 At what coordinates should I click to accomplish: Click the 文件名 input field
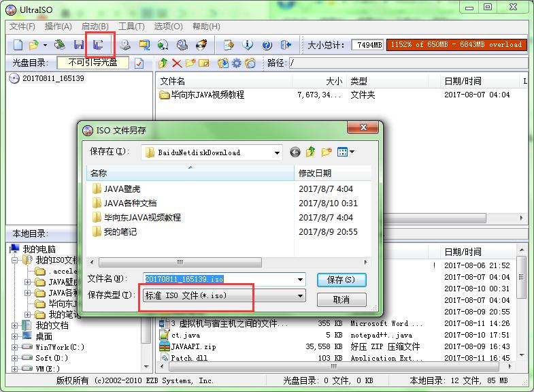(x=220, y=279)
